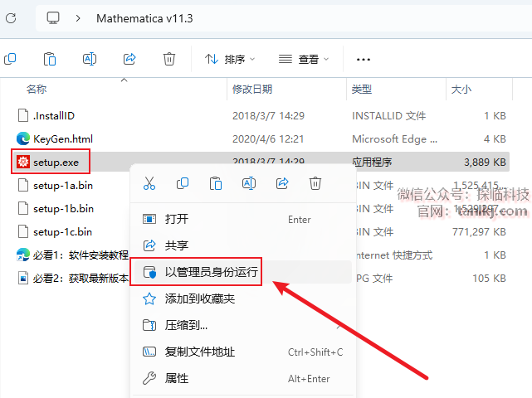The height and width of the screenshot is (398, 532).
Task: Click the 3,889 KB size cell
Action: tap(486, 163)
